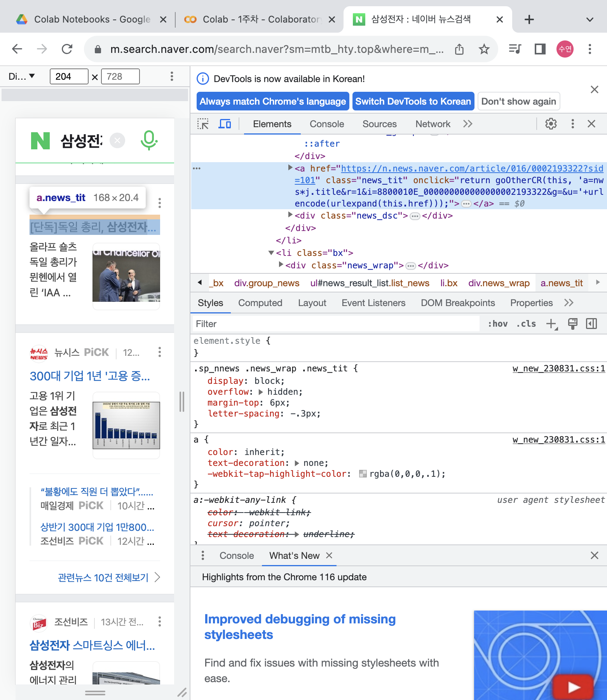Open DevTools customize three-dot menu
The height and width of the screenshot is (700, 607).
[x=572, y=124]
